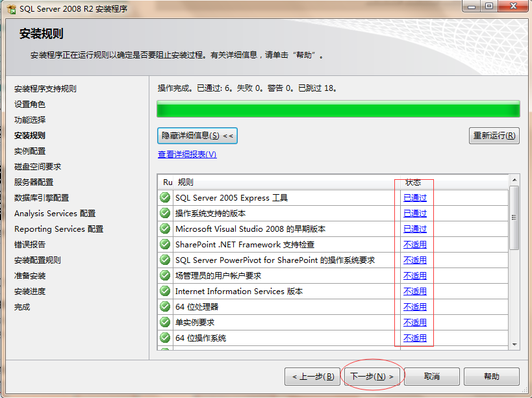This screenshot has width=532, height=398.
Task: Proceed with 下一步(N) button
Action: [372, 377]
